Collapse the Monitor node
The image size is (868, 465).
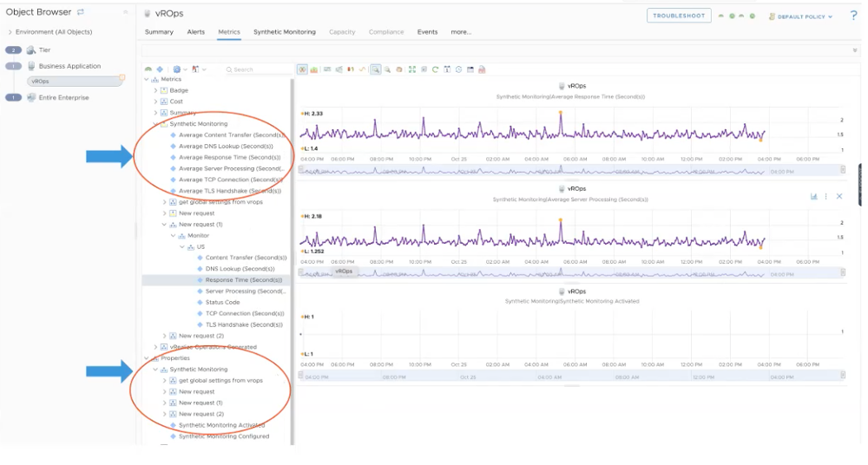(174, 235)
